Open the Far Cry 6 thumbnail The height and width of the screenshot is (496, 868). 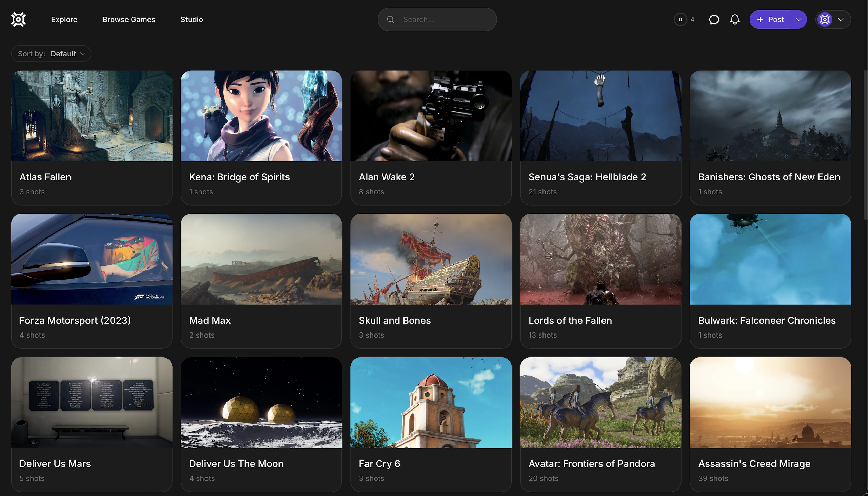(x=431, y=402)
